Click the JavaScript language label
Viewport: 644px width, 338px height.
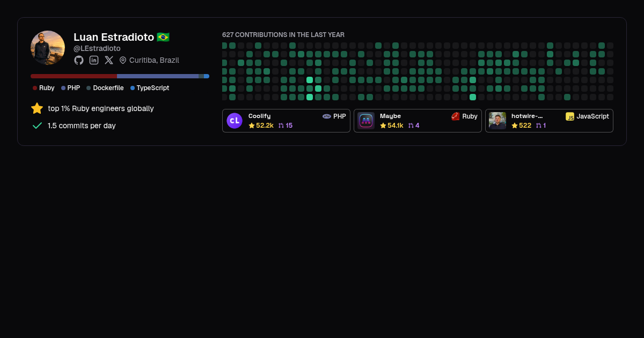point(592,116)
